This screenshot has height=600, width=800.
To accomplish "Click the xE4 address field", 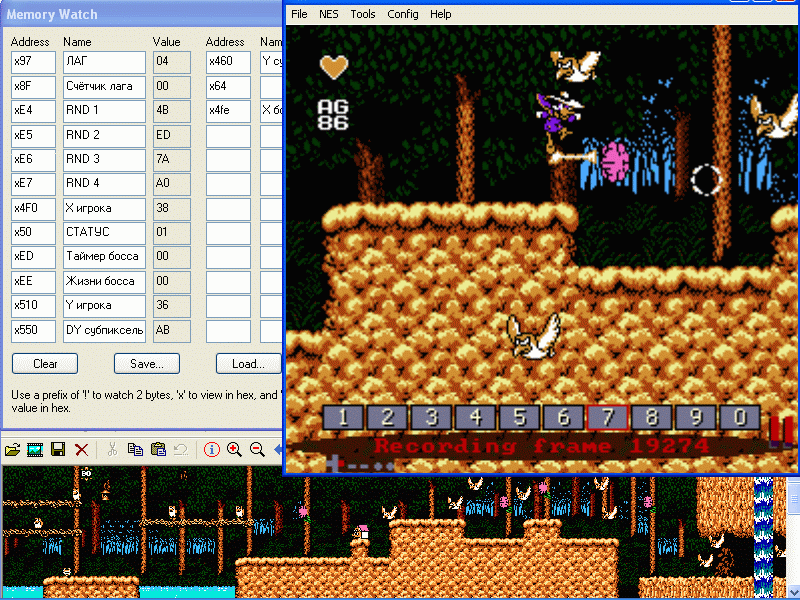I will [x=33, y=111].
